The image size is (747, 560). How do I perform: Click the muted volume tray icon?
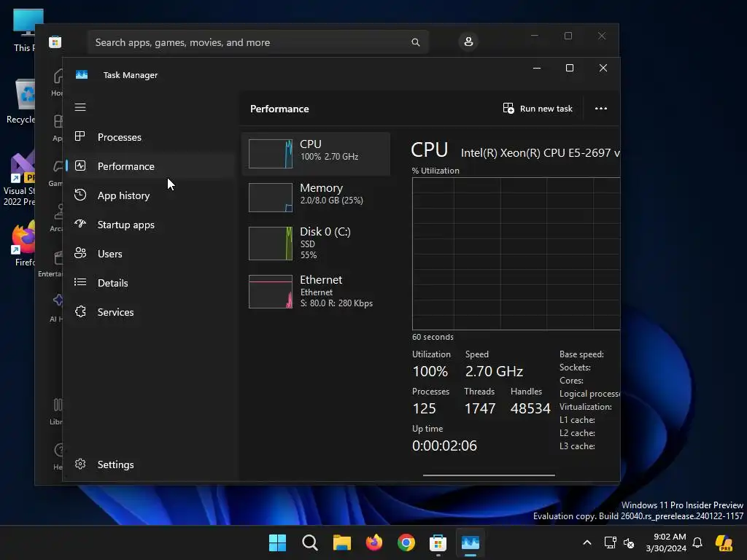click(x=629, y=542)
